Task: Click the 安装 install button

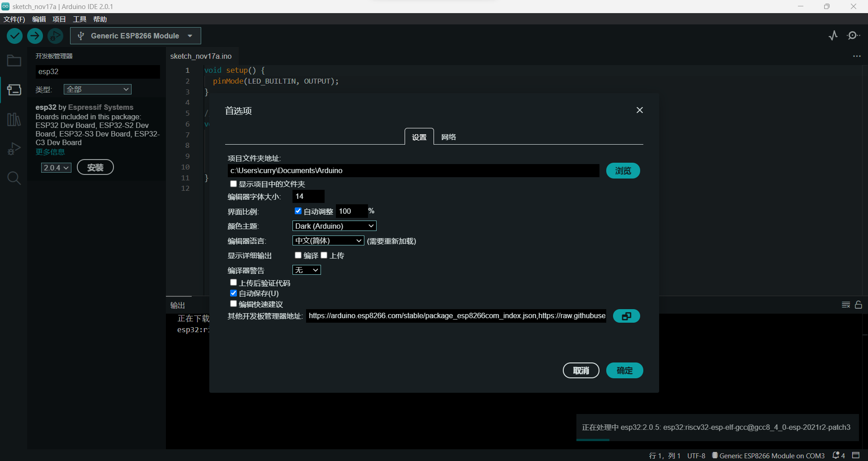Action: coord(95,168)
